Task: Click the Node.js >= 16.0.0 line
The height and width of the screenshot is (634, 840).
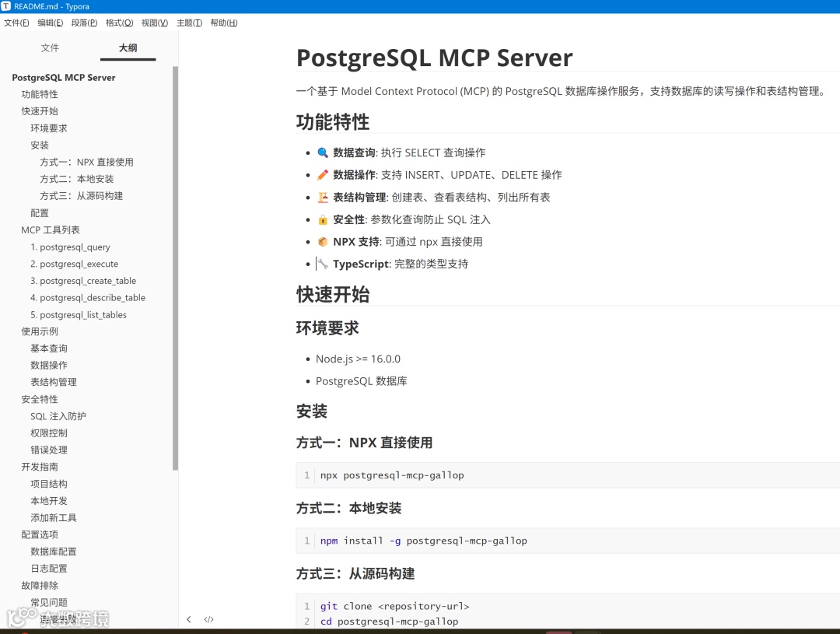Action: 358,359
